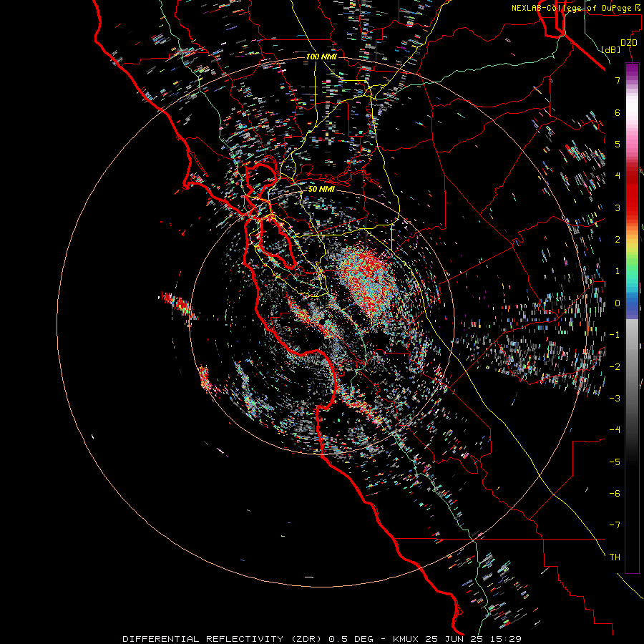
Task: Click the "TH" label under the scale
Action: coord(615,557)
